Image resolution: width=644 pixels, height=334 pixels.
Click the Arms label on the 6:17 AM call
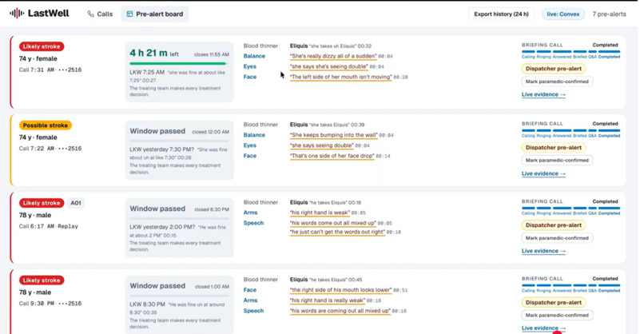pyautogui.click(x=251, y=213)
